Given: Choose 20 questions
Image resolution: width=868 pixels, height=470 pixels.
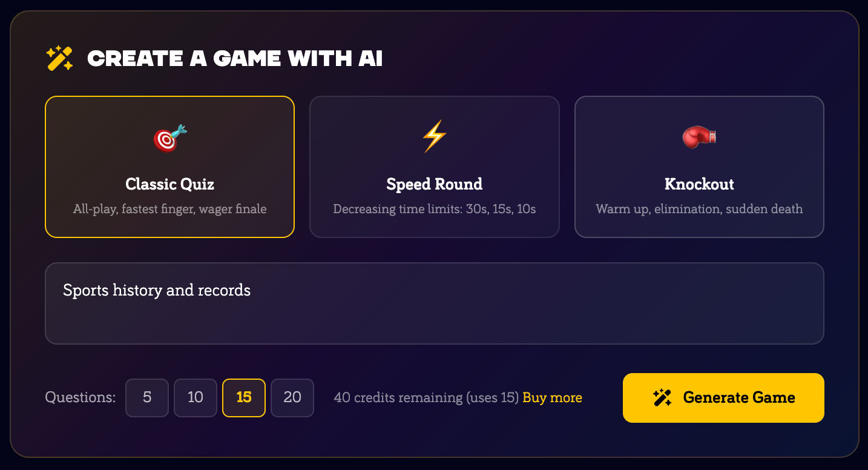Looking at the screenshot, I should click(292, 397).
